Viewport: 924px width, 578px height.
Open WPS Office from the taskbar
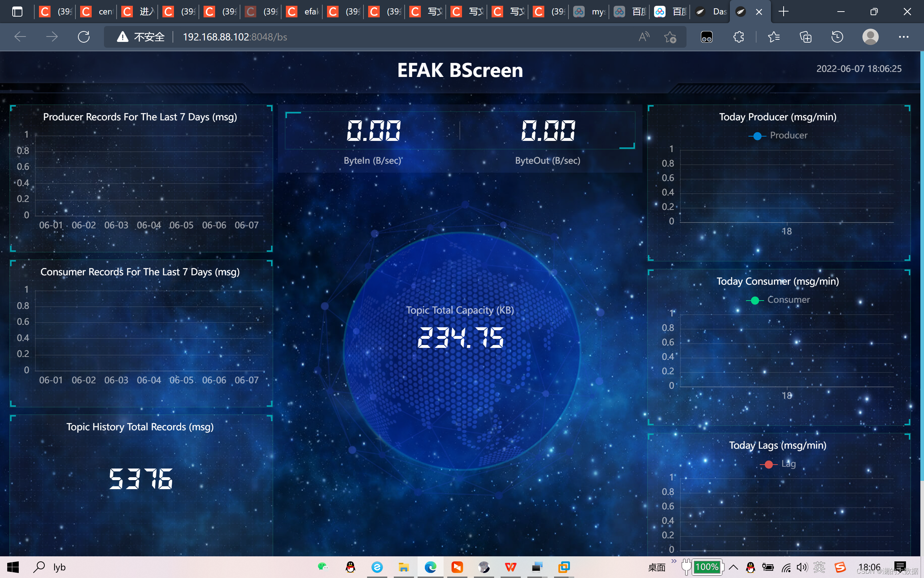(x=510, y=567)
